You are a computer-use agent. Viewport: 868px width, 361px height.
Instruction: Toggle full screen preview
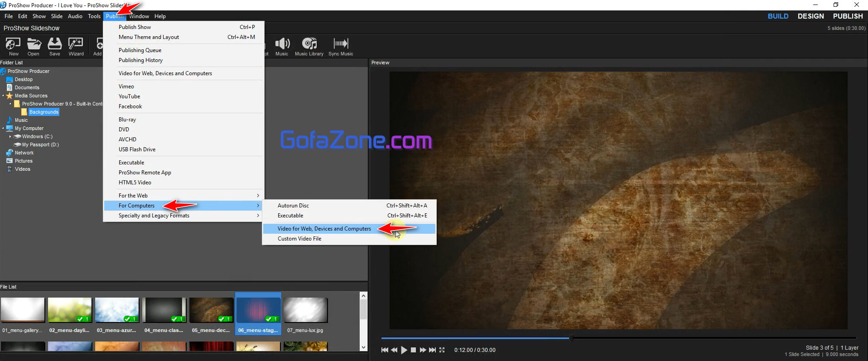click(442, 350)
